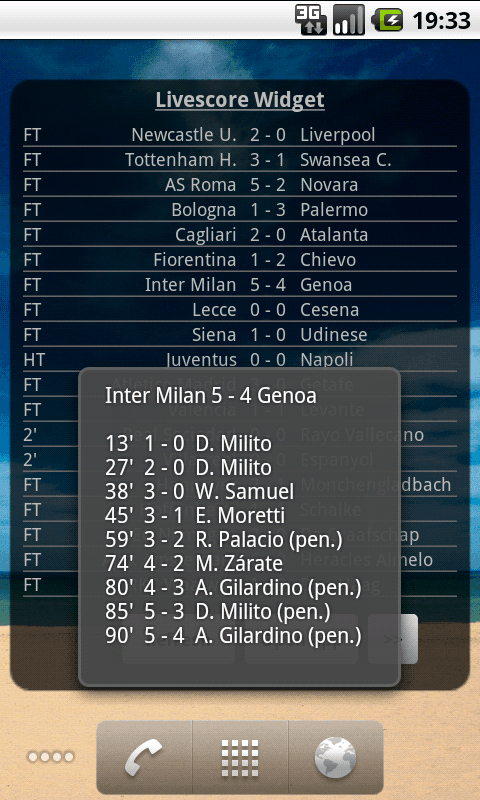
Task: Launch the browser globe icon
Action: coord(336,758)
